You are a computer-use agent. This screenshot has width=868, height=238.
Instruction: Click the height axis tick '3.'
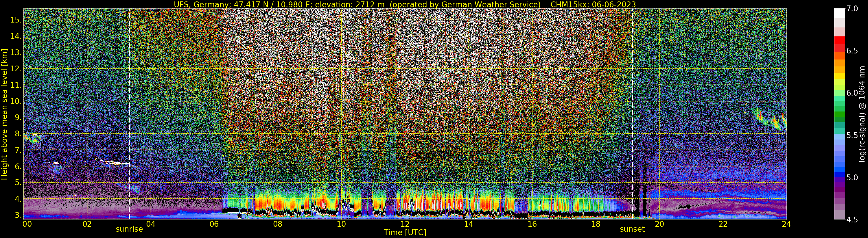tap(18, 215)
